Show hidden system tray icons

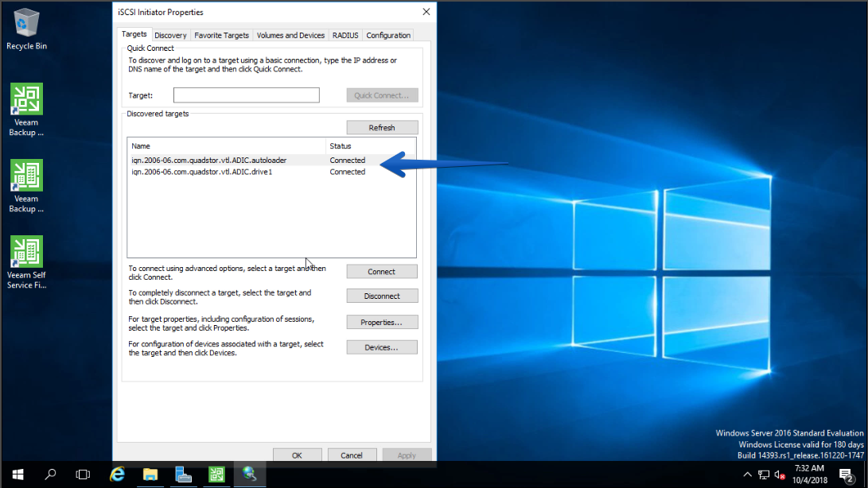coord(747,474)
